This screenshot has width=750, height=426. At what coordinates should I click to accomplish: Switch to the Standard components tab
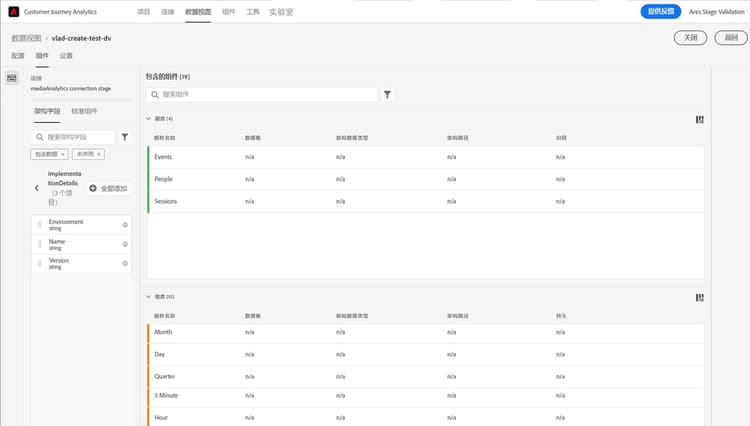tap(84, 111)
